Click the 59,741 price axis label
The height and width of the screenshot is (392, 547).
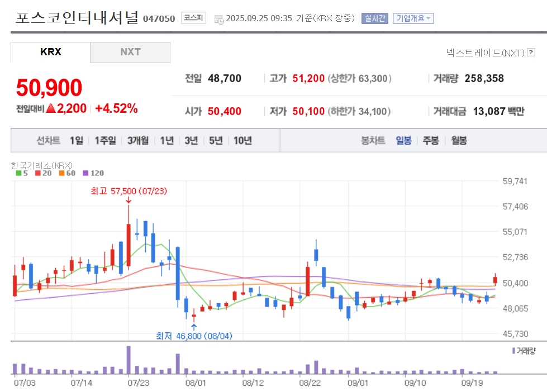pyautogui.click(x=515, y=181)
